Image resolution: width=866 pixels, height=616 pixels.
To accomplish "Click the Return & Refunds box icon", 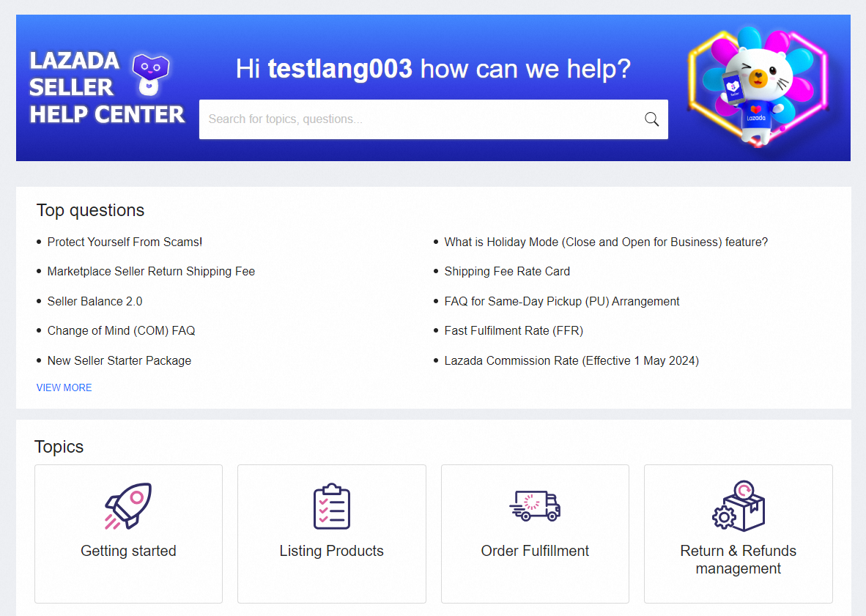I will click(x=738, y=506).
